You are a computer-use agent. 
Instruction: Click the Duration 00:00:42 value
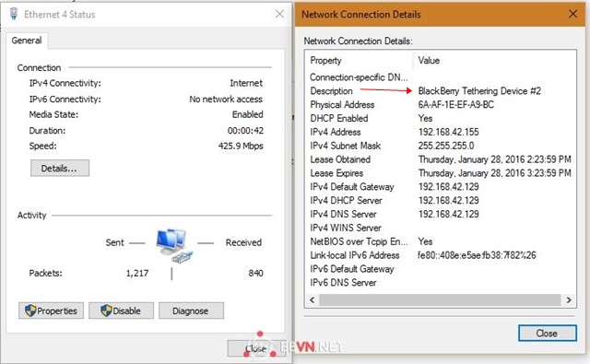(245, 131)
